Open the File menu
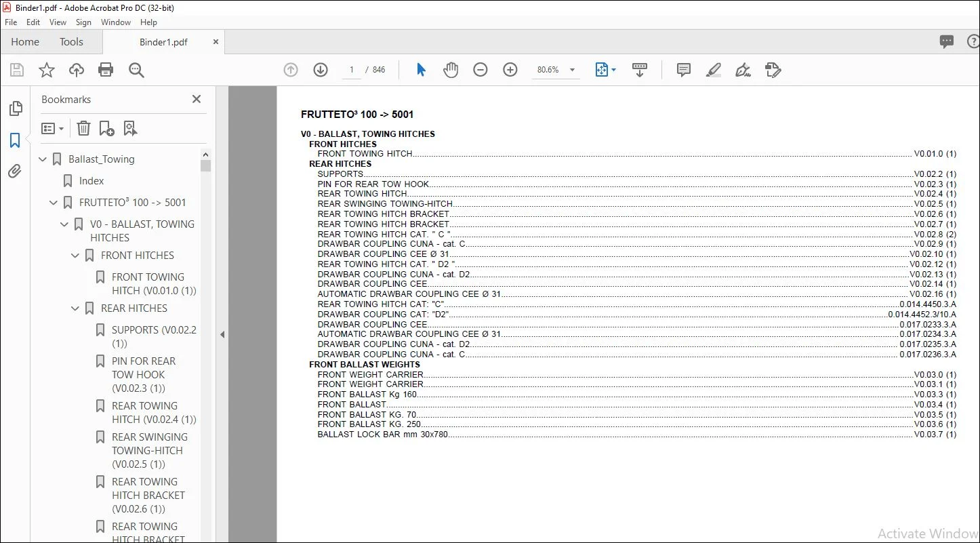The width and height of the screenshot is (980, 543). click(x=11, y=22)
